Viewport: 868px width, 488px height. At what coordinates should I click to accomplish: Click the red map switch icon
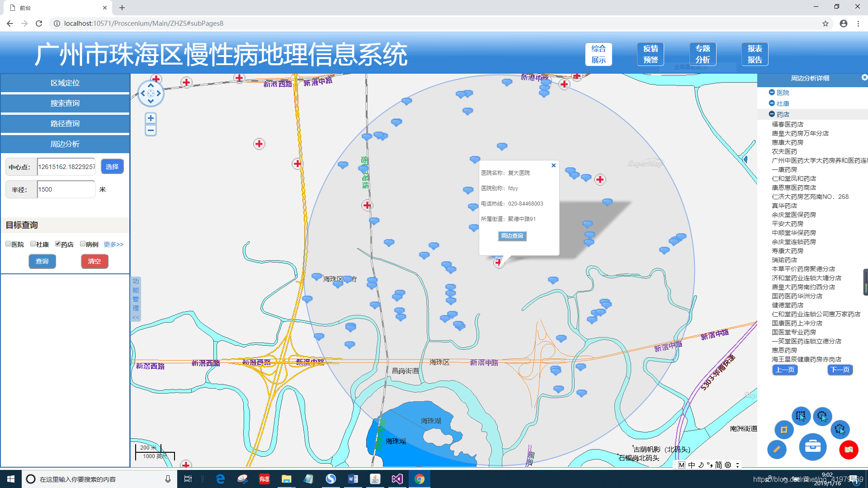point(849,449)
